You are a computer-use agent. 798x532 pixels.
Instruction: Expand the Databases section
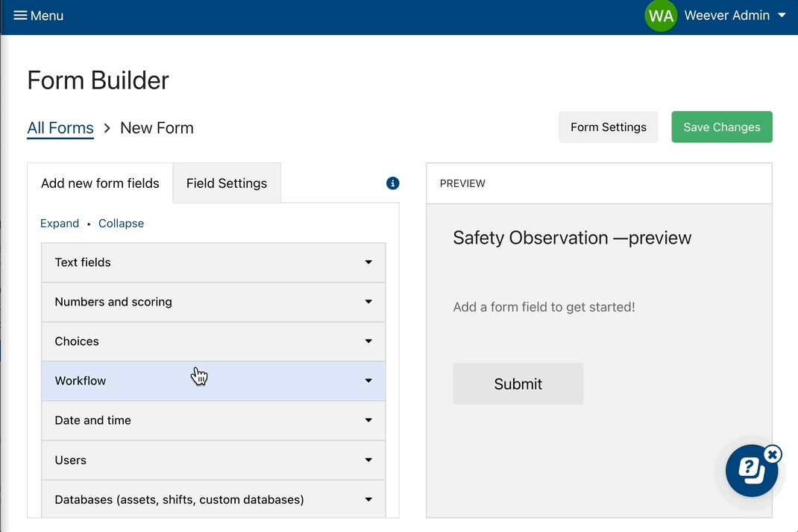(x=368, y=499)
